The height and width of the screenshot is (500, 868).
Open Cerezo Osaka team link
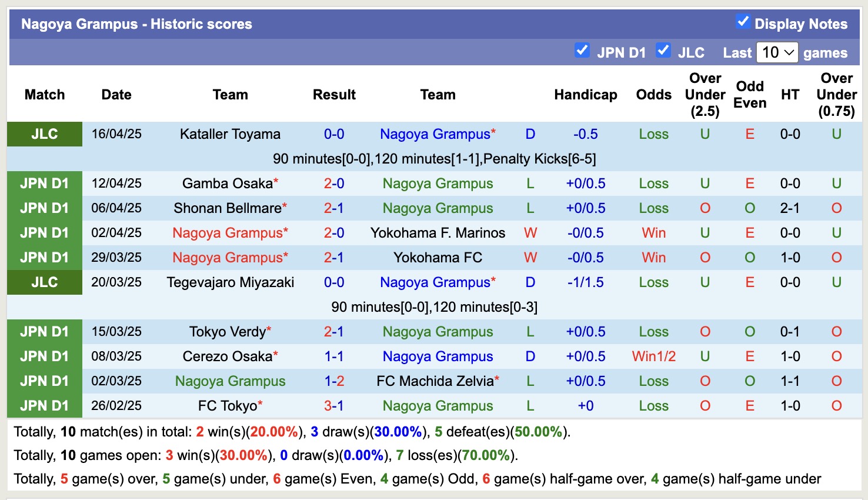point(228,356)
